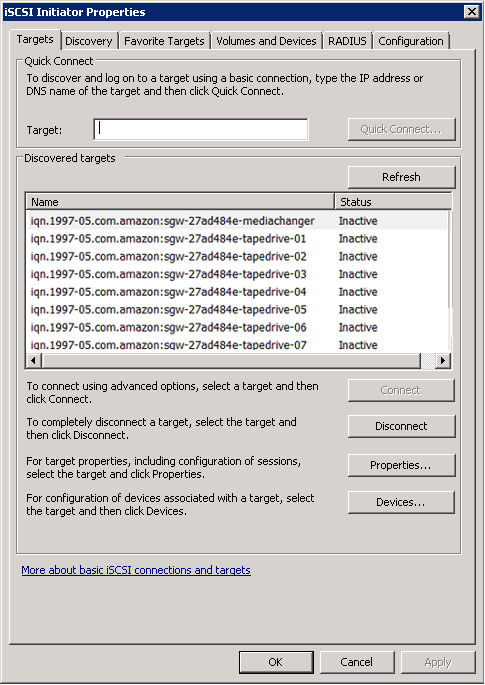The width and height of the screenshot is (485, 685).
Task: Click the Disconnect button
Action: [x=402, y=426]
